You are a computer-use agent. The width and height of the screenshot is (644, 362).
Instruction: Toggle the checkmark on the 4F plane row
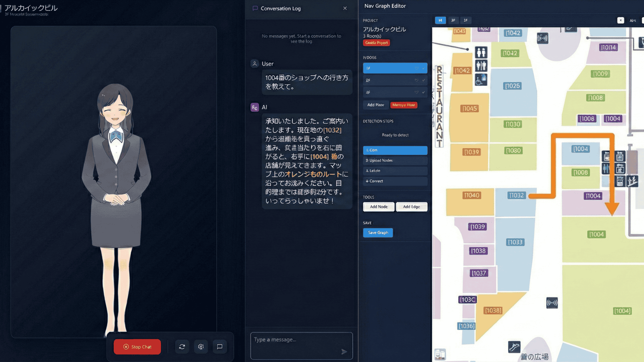(x=424, y=92)
